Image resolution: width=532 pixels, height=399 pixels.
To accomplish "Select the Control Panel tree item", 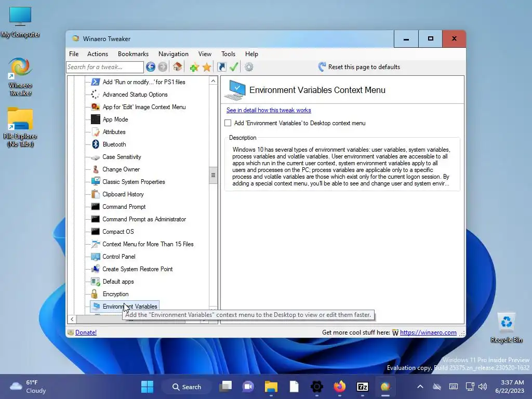I will (119, 257).
